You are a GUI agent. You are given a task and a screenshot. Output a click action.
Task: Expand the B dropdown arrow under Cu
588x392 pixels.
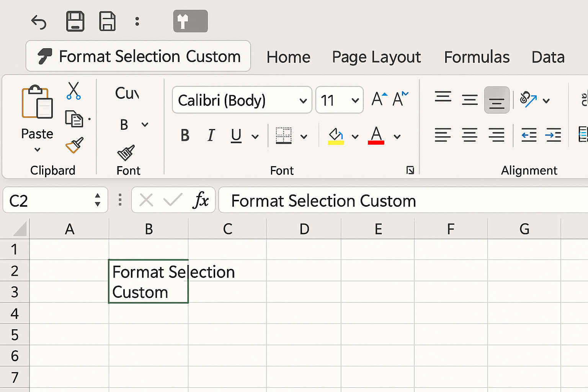click(145, 124)
